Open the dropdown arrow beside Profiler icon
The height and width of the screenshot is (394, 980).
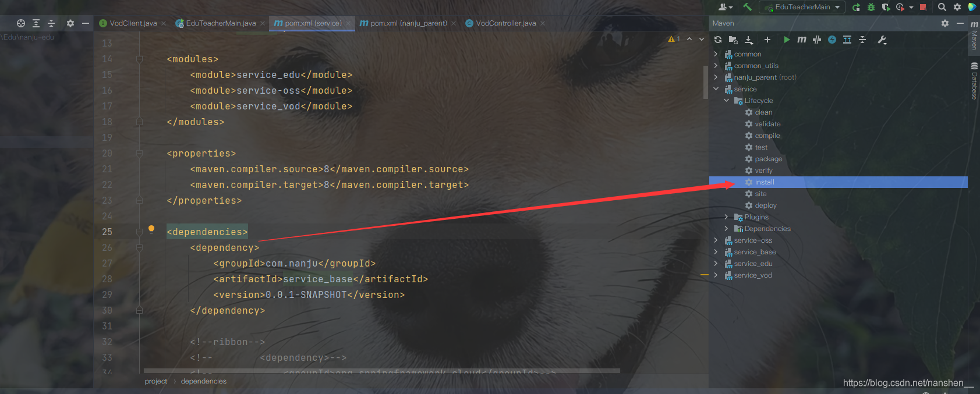(911, 8)
